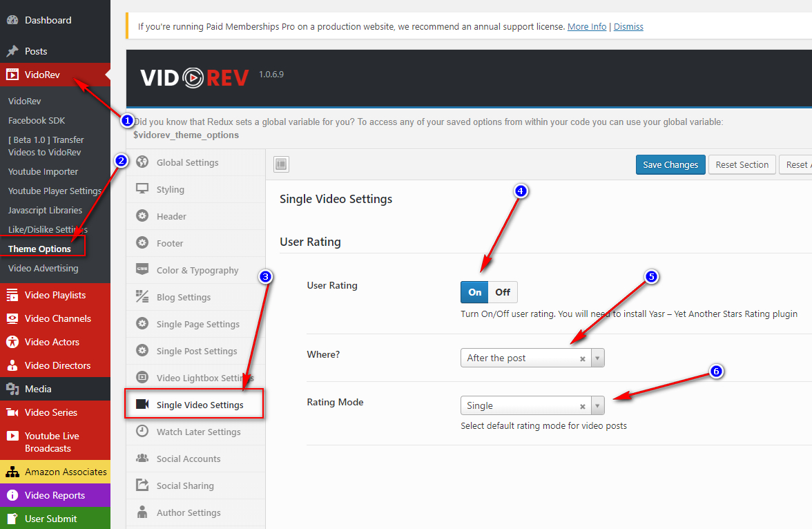This screenshot has height=529, width=812.
Task: Click the Dashboard gauge icon
Action: click(x=12, y=20)
